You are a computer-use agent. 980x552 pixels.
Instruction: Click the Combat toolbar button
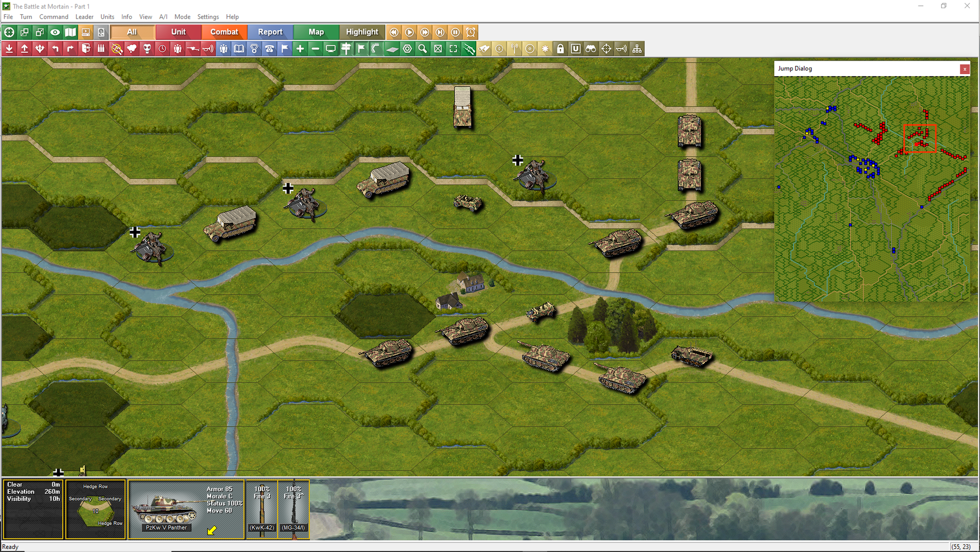224,32
